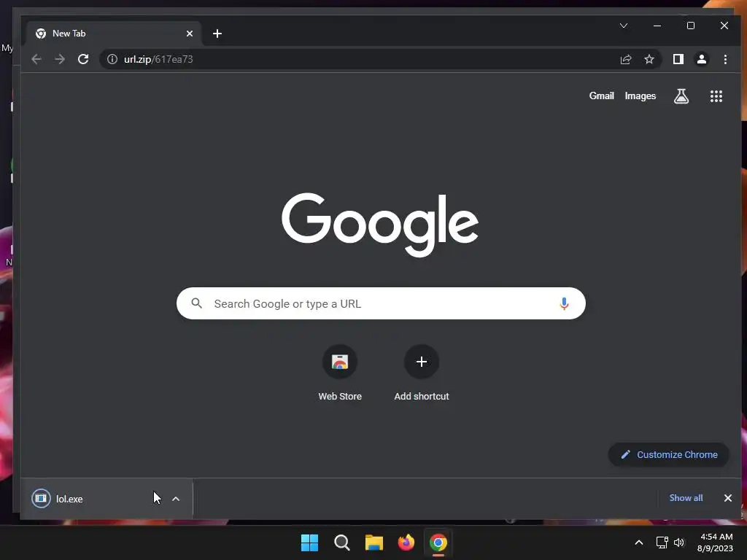Open the Google apps grid
Image resolution: width=747 pixels, height=560 pixels.
[716, 96]
